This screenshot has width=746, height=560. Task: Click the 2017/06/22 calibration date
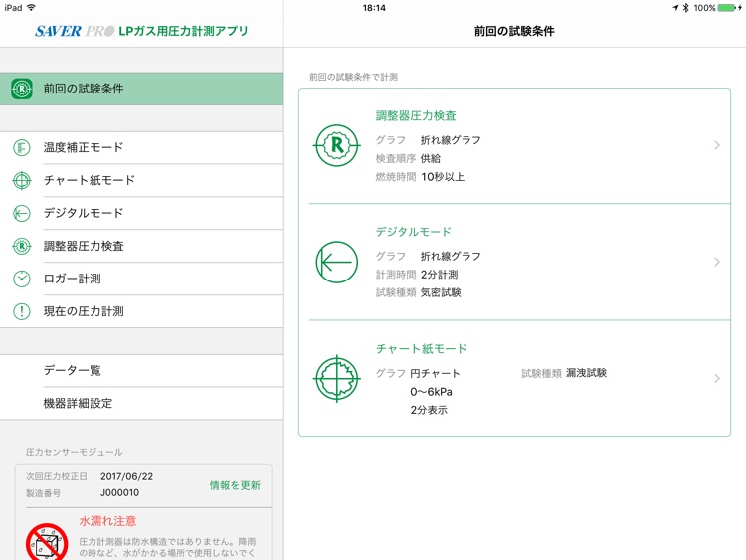(126, 476)
